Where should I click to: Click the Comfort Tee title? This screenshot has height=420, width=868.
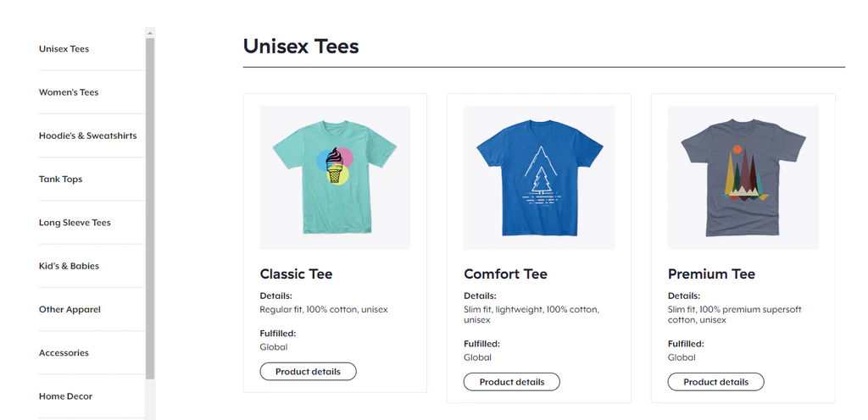coord(505,274)
